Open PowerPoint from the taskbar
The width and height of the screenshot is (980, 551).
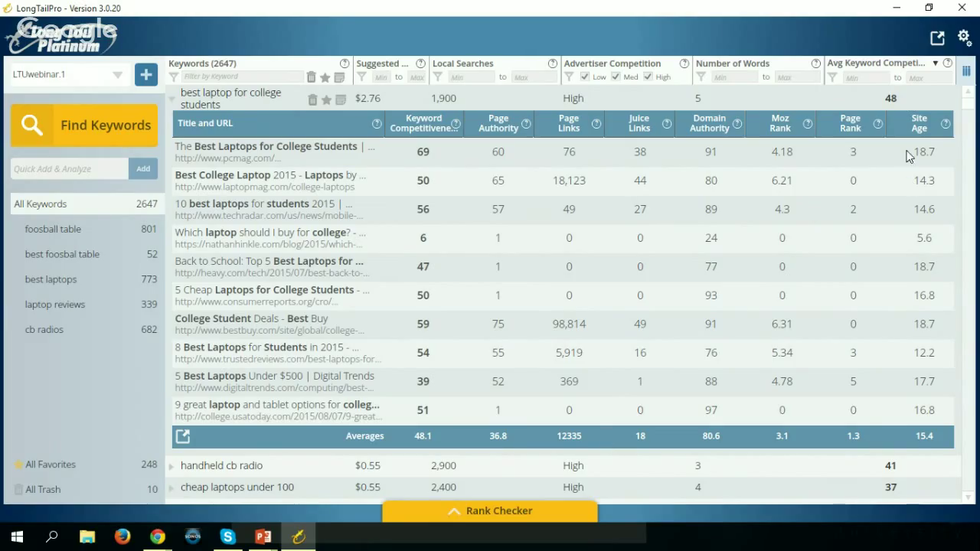263,536
